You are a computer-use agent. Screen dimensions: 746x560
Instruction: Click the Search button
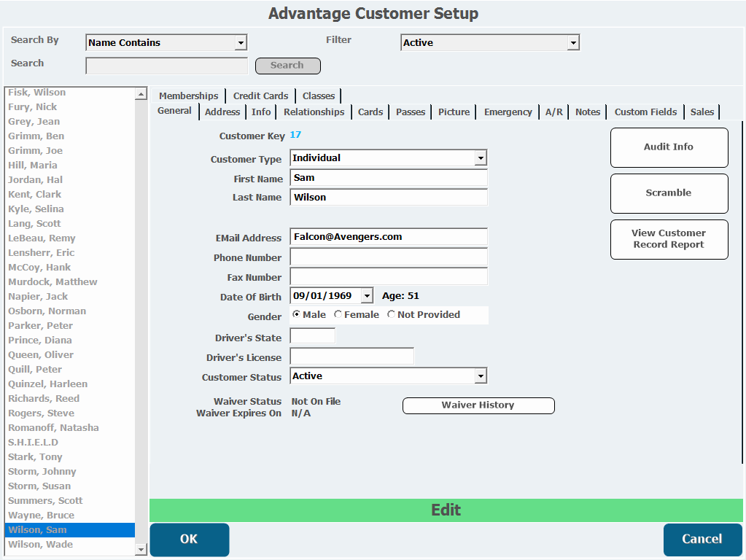(288, 66)
